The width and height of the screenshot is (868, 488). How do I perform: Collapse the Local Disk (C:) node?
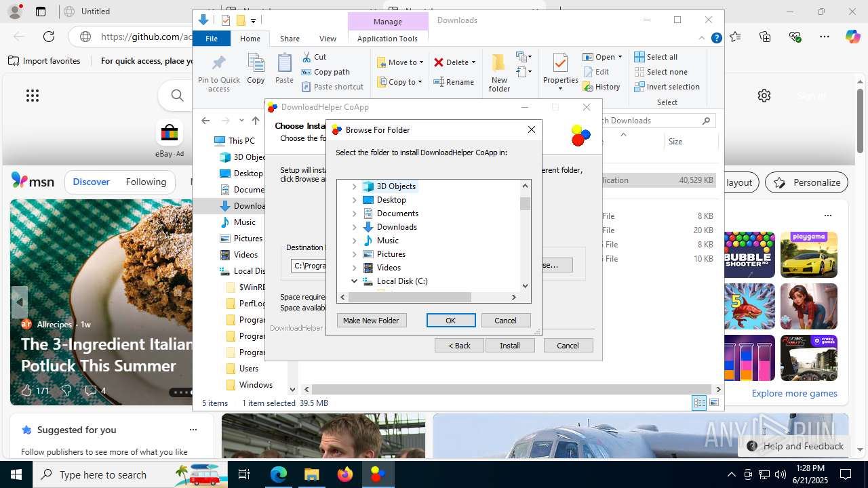tap(354, 281)
